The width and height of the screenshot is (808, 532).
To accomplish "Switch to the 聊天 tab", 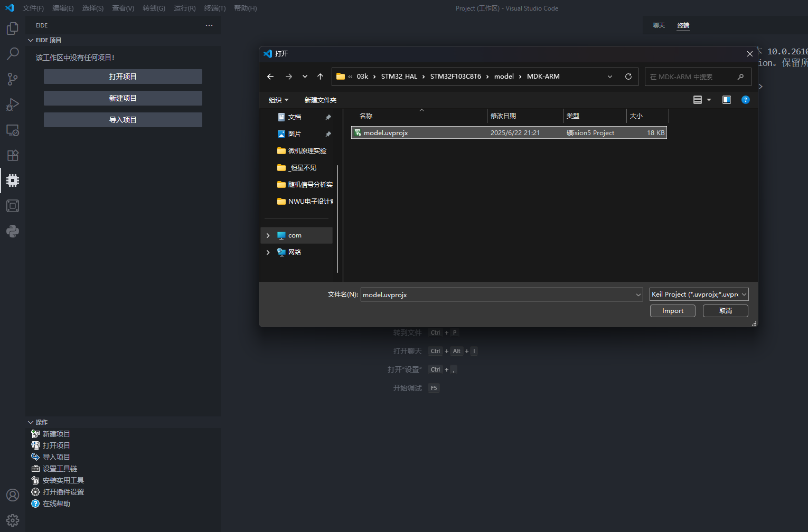I will tap(659, 25).
